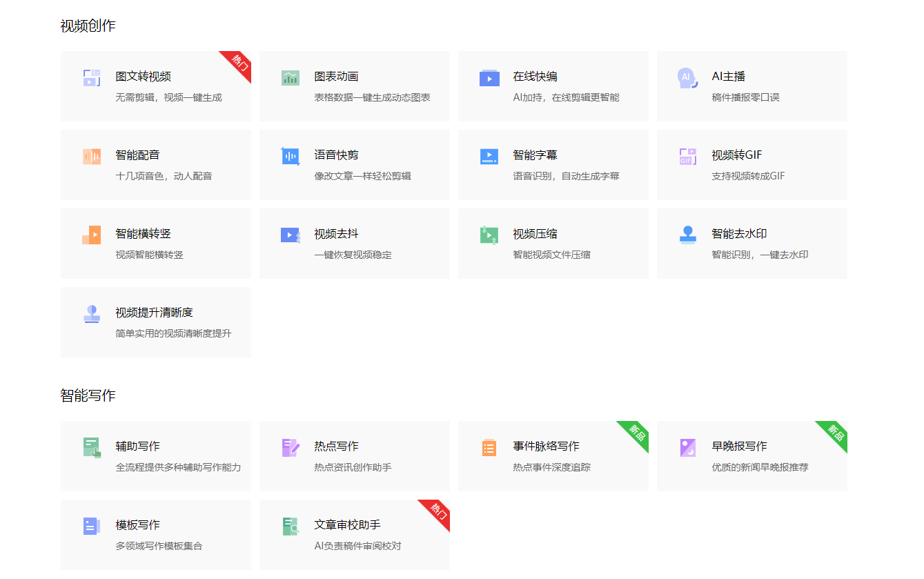Viewport: 924px width, 579px height.
Task: Click the 在线快编 play icon
Action: tap(489, 78)
